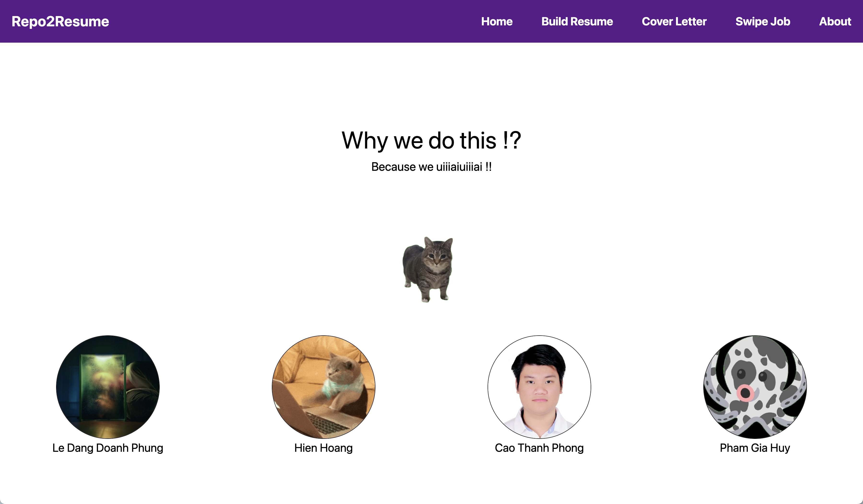
Task: Open the Build Resume page
Action: click(x=577, y=22)
